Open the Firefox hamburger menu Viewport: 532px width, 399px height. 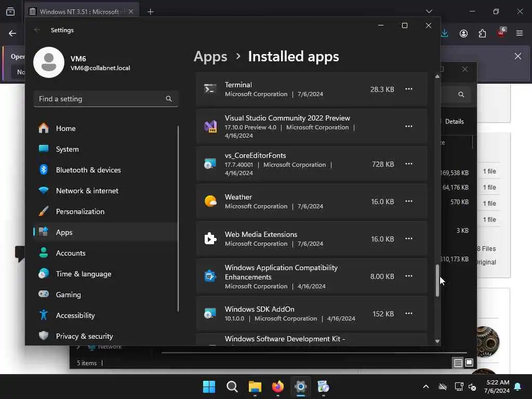pos(520,33)
